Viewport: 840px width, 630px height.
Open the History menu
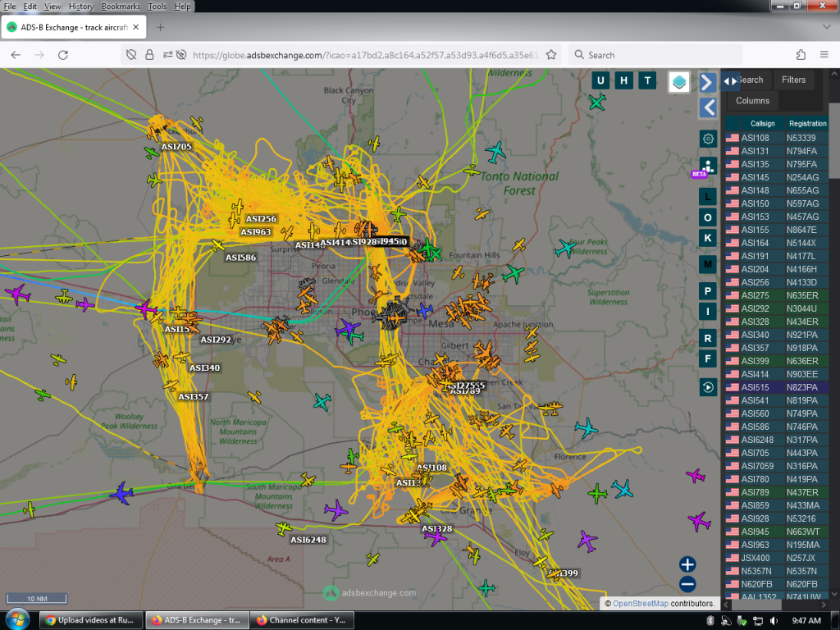81,7
